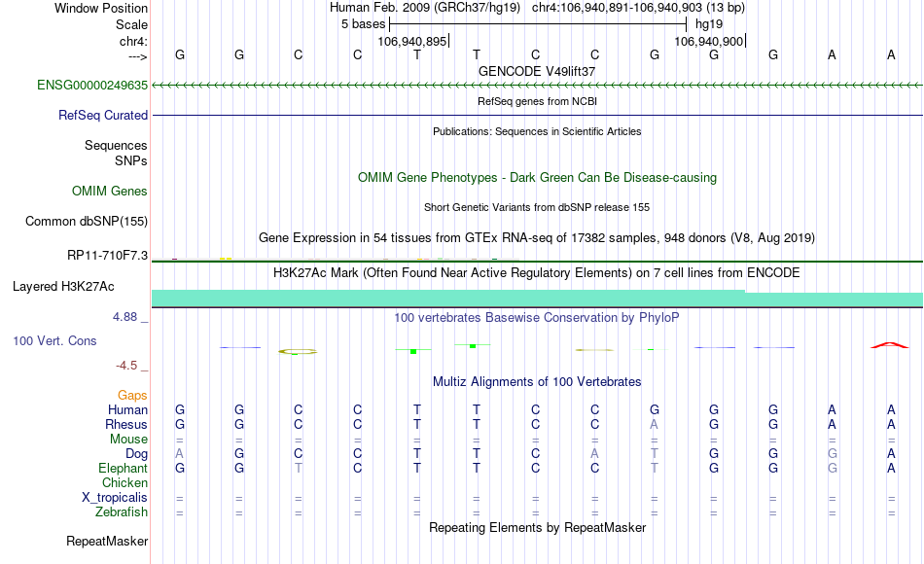Click the GTEx Gene Expression track title
Viewport: 924px width, 564px height.
point(537,238)
